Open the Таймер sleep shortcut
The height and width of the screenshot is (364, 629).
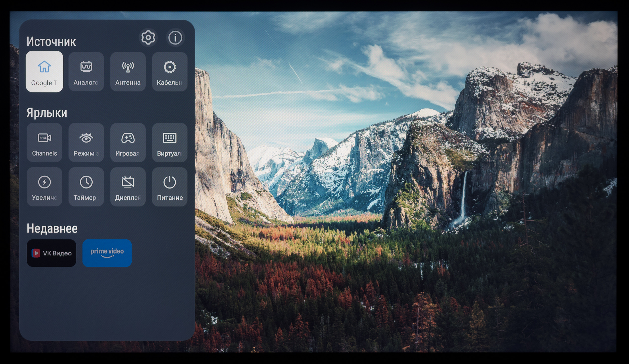[x=86, y=187]
